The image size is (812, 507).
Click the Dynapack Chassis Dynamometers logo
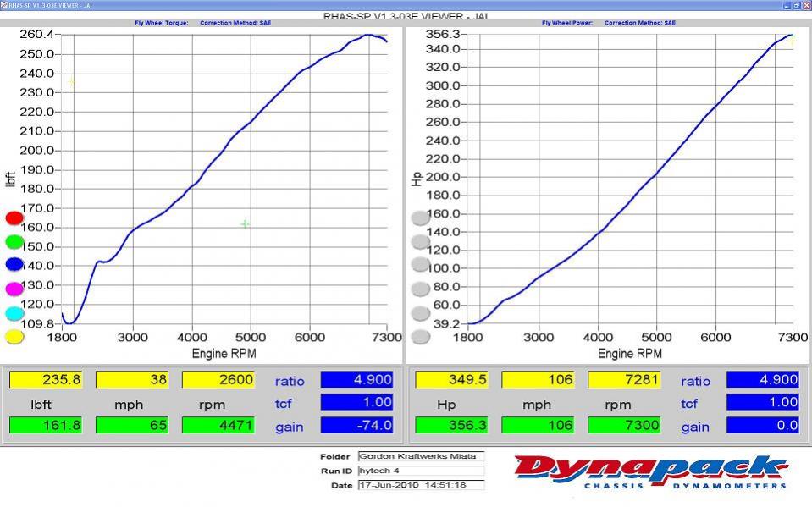(652, 470)
